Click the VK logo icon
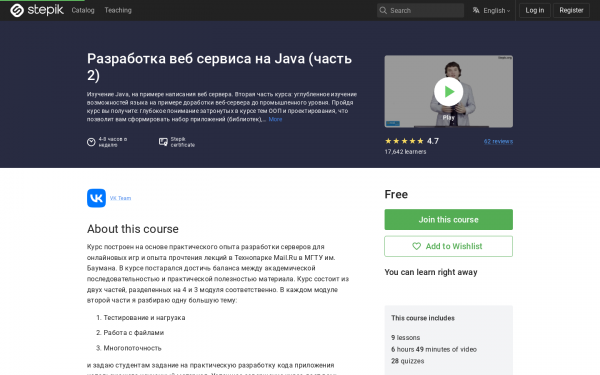The width and height of the screenshot is (600, 375). tap(96, 198)
